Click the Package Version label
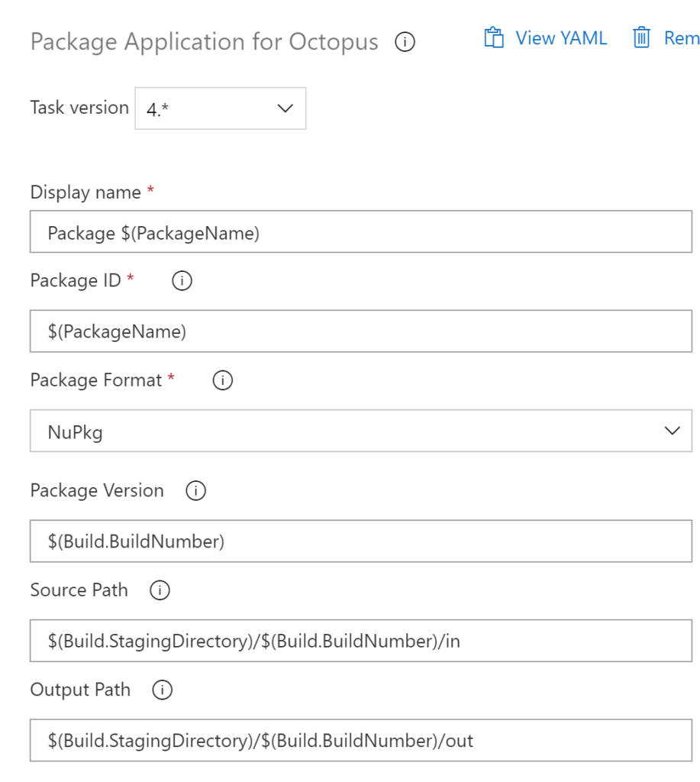 [x=97, y=491]
